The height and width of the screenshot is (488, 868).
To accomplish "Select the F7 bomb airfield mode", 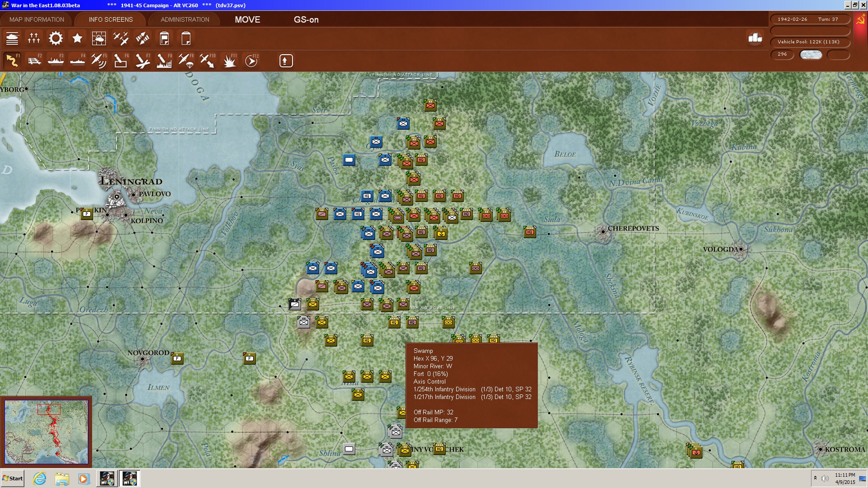I will [x=142, y=61].
